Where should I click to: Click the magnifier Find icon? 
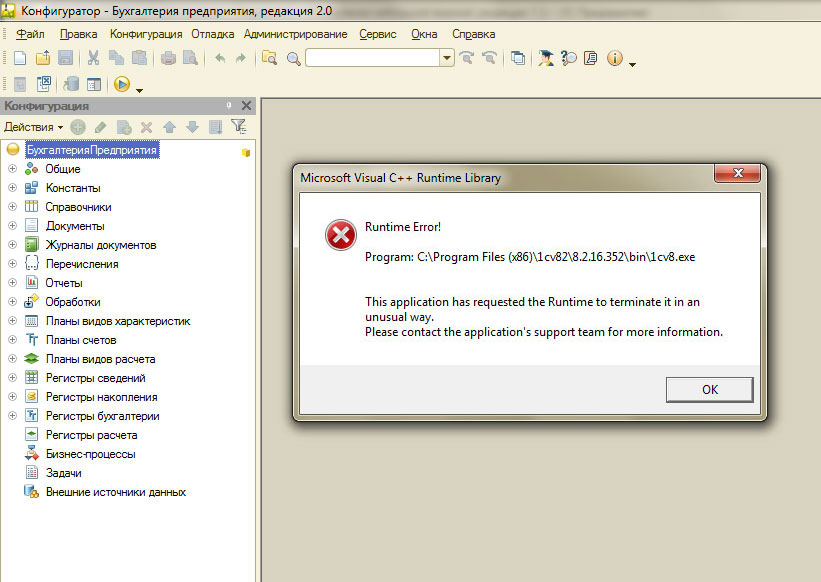tap(293, 59)
